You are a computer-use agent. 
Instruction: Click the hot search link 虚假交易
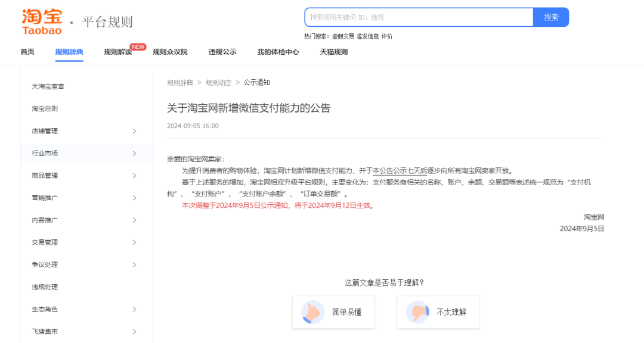[x=343, y=36]
